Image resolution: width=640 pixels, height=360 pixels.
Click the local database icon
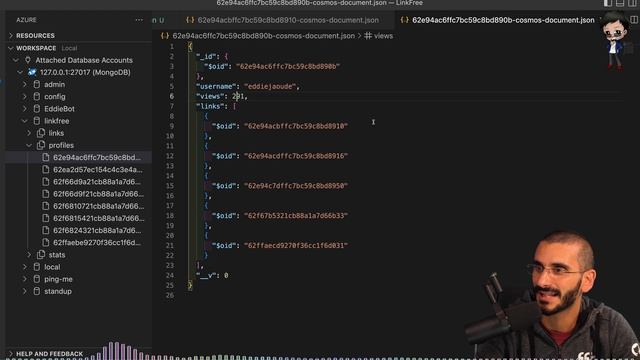pos(37,267)
